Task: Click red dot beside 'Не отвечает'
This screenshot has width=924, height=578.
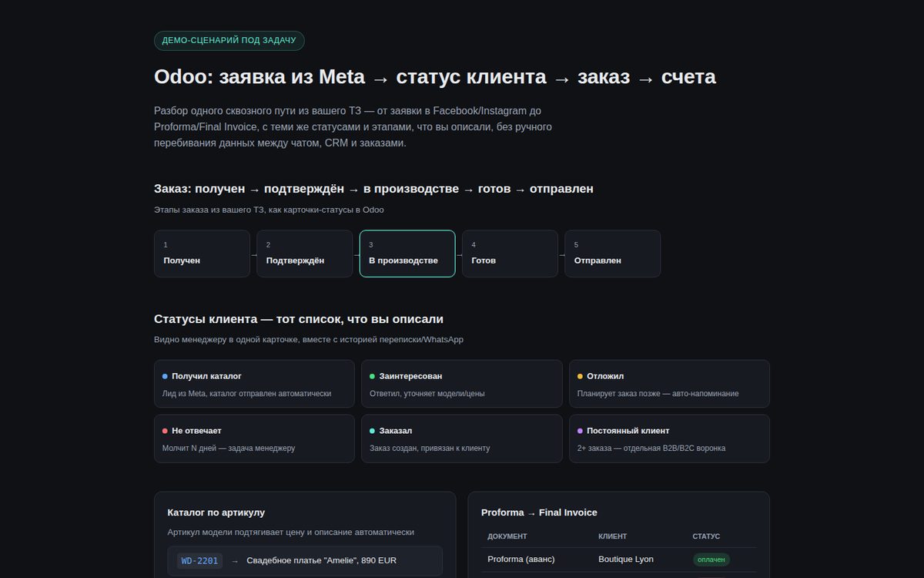Action: (165, 431)
